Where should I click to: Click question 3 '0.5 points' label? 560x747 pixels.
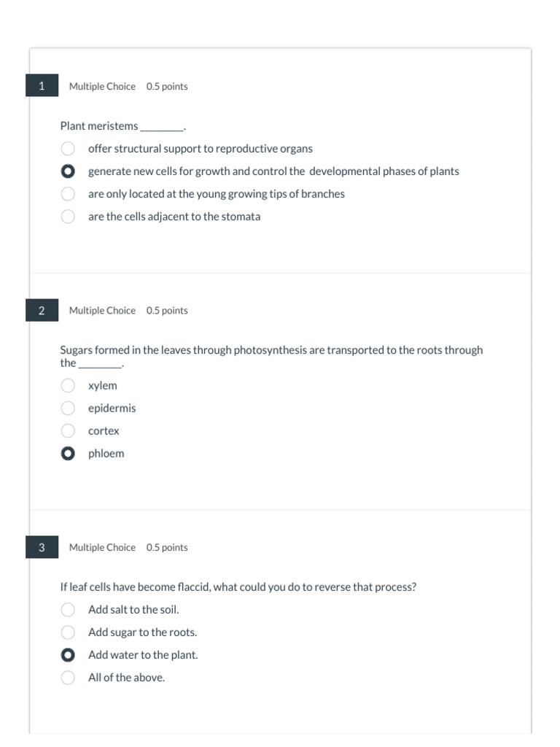pyautogui.click(x=167, y=548)
